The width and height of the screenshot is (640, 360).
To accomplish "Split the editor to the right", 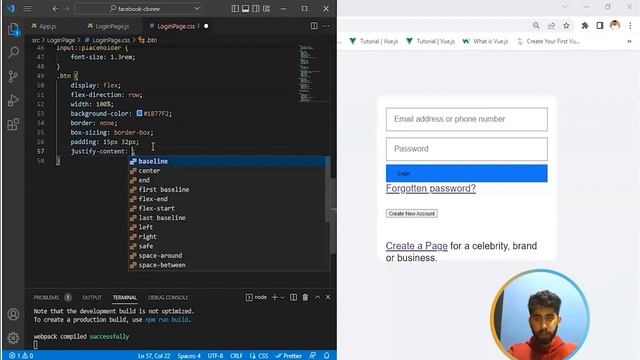I will coord(314,26).
